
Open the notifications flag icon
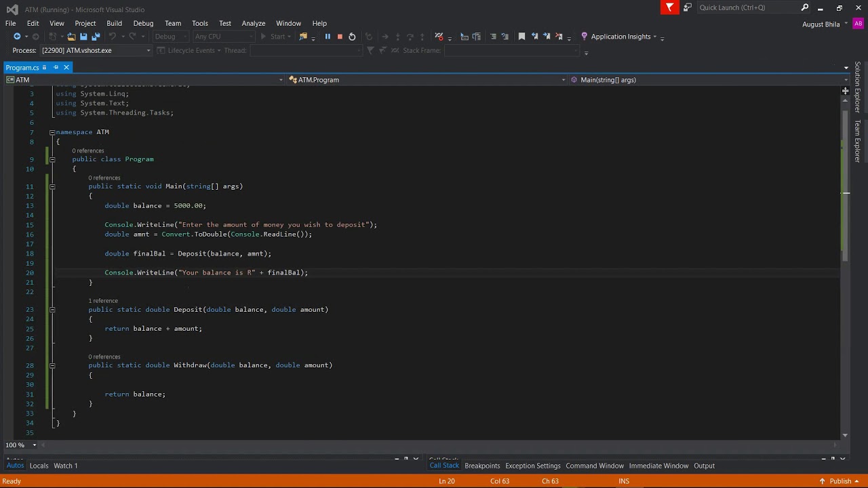coord(669,7)
